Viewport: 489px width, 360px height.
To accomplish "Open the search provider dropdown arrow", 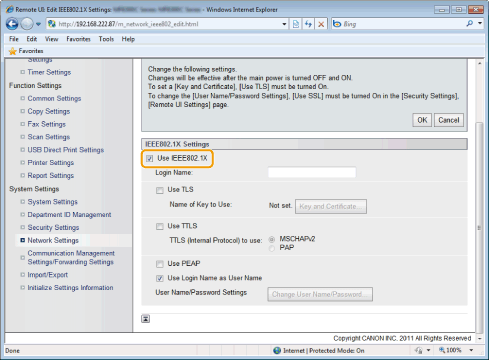I will pyautogui.click(x=480, y=23).
